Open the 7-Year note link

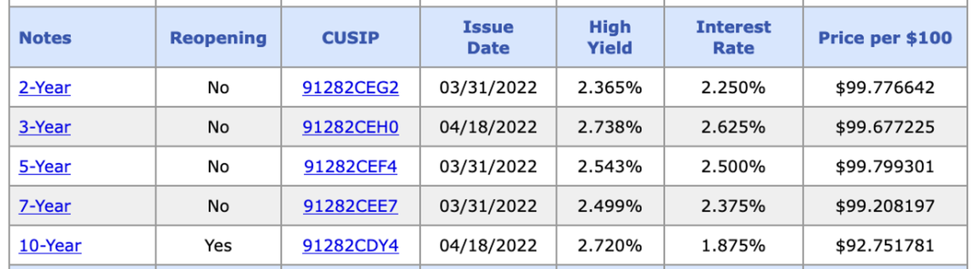(45, 206)
